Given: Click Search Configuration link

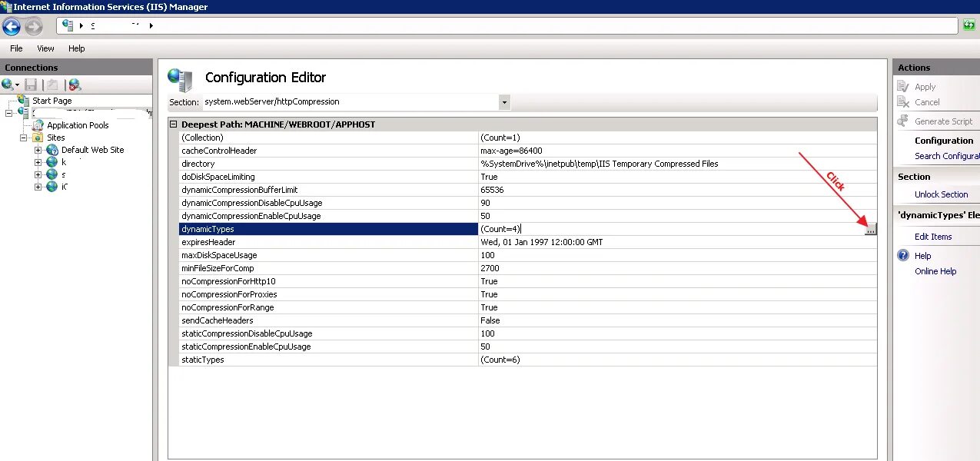Looking at the screenshot, I should 947,156.
